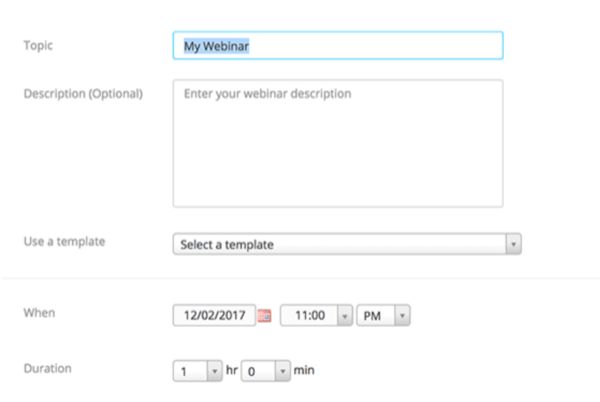The width and height of the screenshot is (600, 402).
Task: Click the Use a template label
Action: click(x=64, y=242)
